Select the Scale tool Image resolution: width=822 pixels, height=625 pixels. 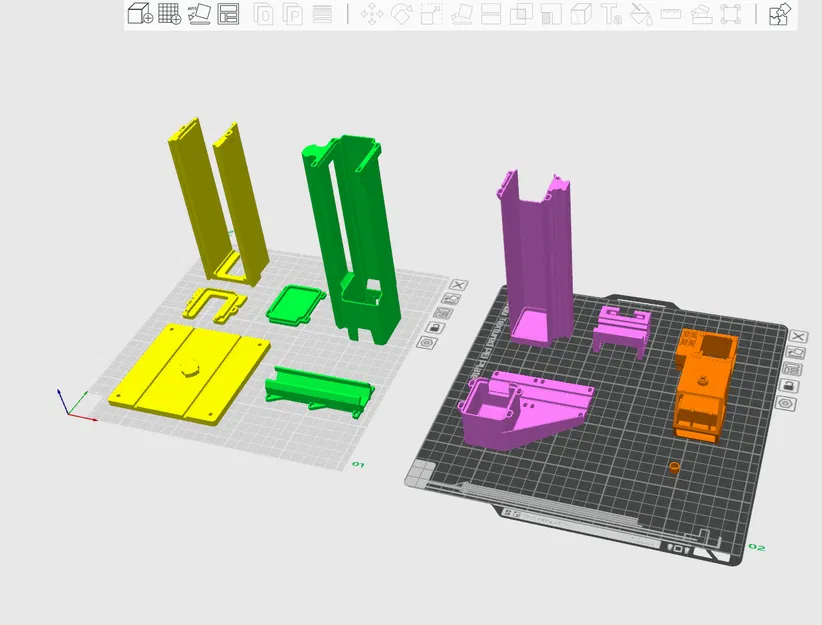432,14
